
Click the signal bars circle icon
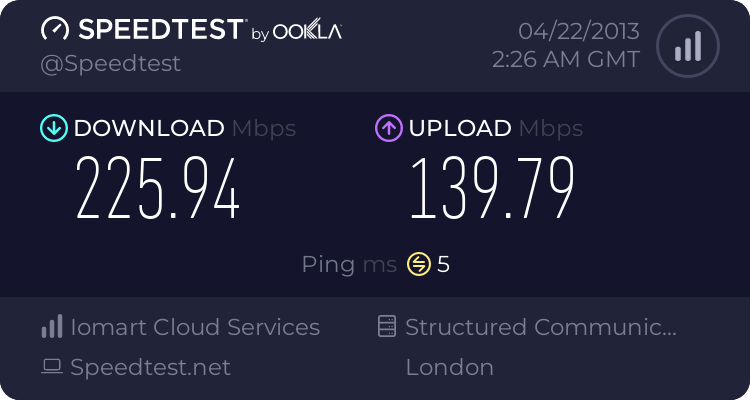686,45
